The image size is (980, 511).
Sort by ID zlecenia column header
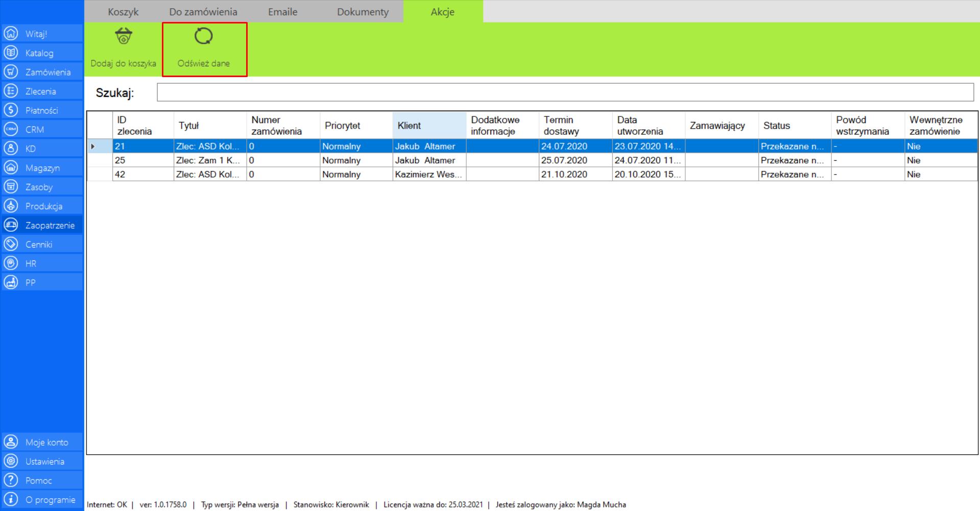(143, 126)
